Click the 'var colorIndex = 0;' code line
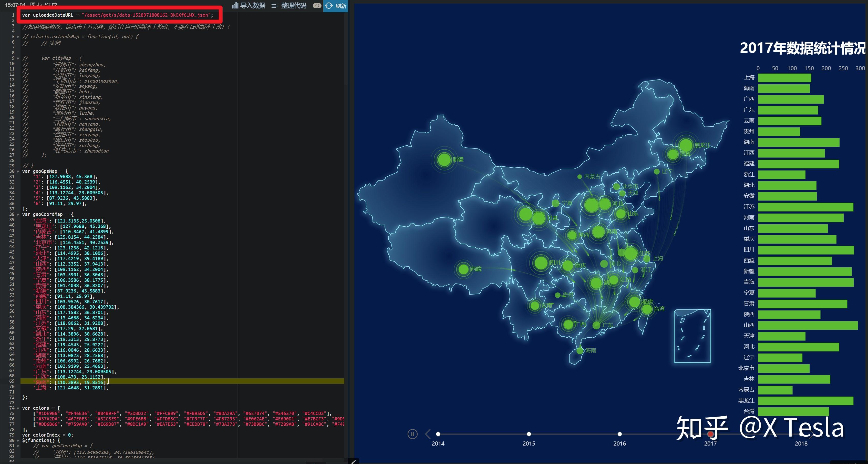Viewport: 868px width, 464px height. (47, 435)
